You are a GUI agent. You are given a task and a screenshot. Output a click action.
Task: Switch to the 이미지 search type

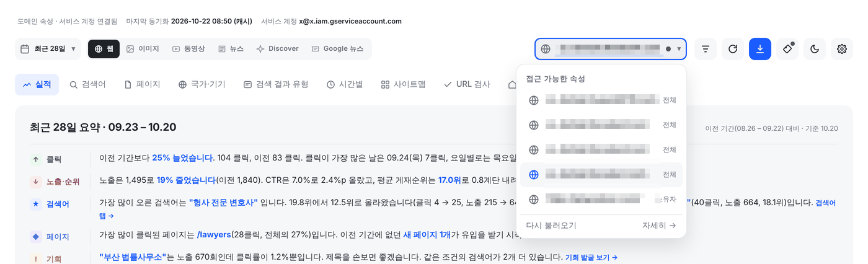click(x=143, y=49)
